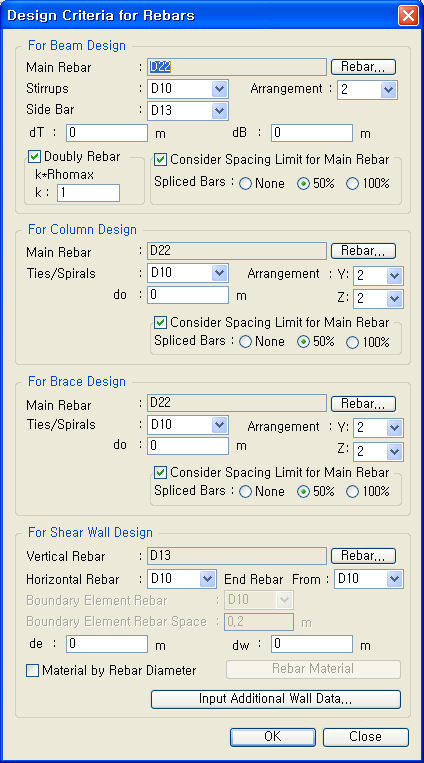Click Input Additional Wall Data button
This screenshot has height=763, width=424.
pyautogui.click(x=276, y=699)
